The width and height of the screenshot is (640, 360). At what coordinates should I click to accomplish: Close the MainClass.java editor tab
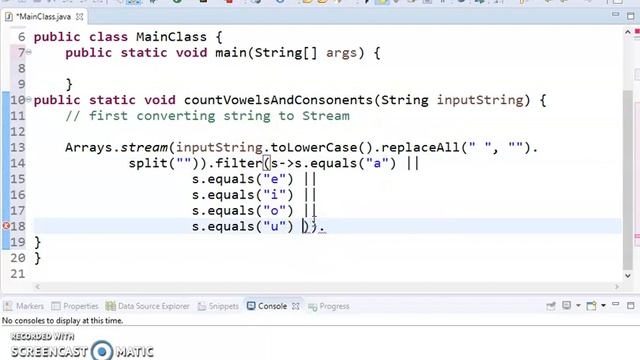(80, 17)
